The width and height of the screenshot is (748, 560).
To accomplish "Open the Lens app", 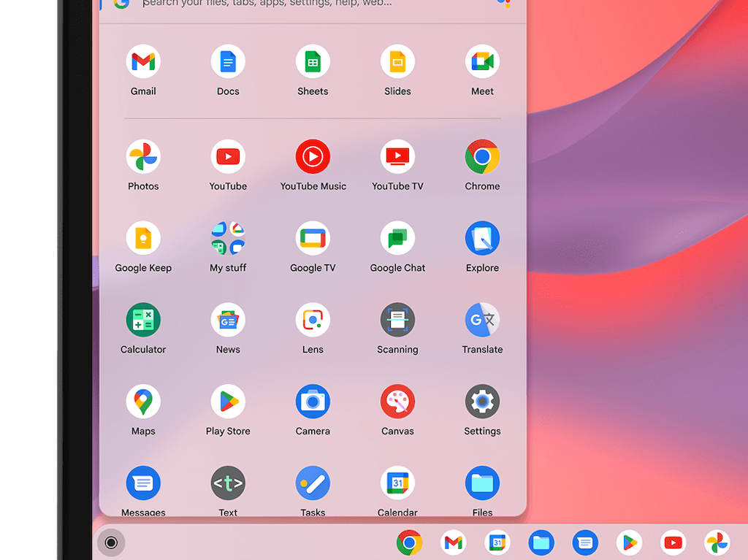I will 313,320.
